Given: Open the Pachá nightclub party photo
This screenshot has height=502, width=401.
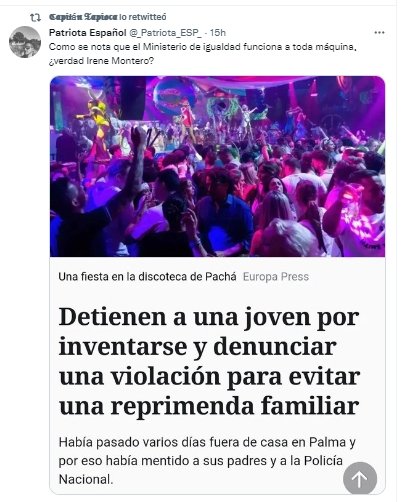Looking at the screenshot, I should point(217,166).
